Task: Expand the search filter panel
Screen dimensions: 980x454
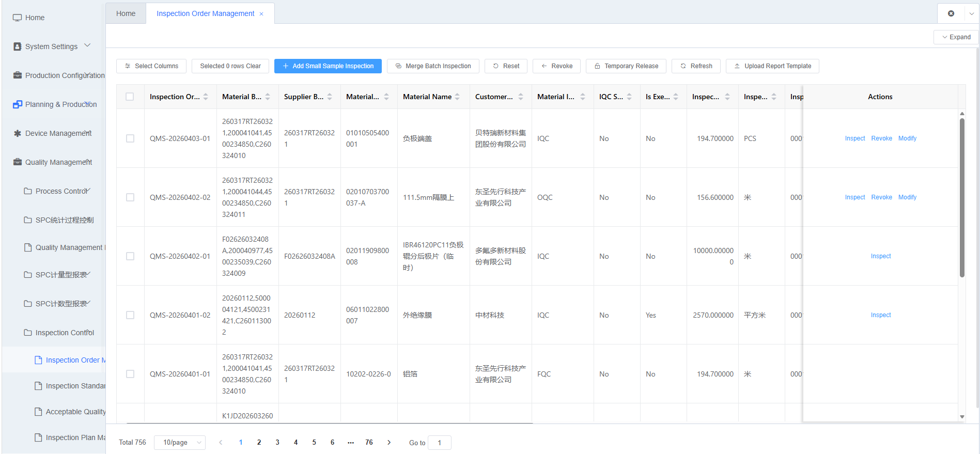Action: [x=956, y=37]
